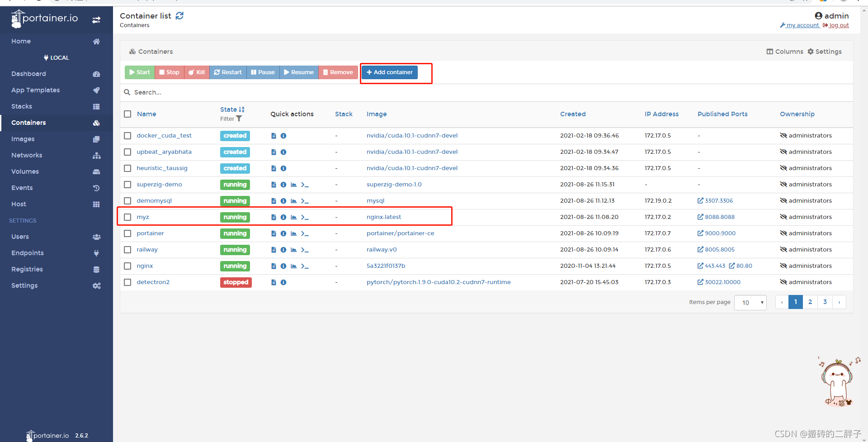Click the refresh icon beside Container list

179,16
